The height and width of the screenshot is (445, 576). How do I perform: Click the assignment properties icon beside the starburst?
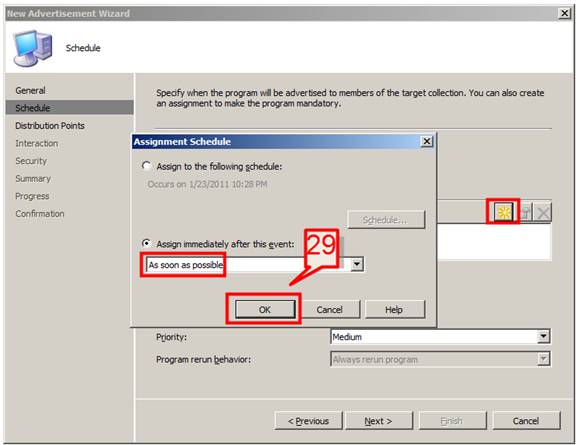pos(524,212)
